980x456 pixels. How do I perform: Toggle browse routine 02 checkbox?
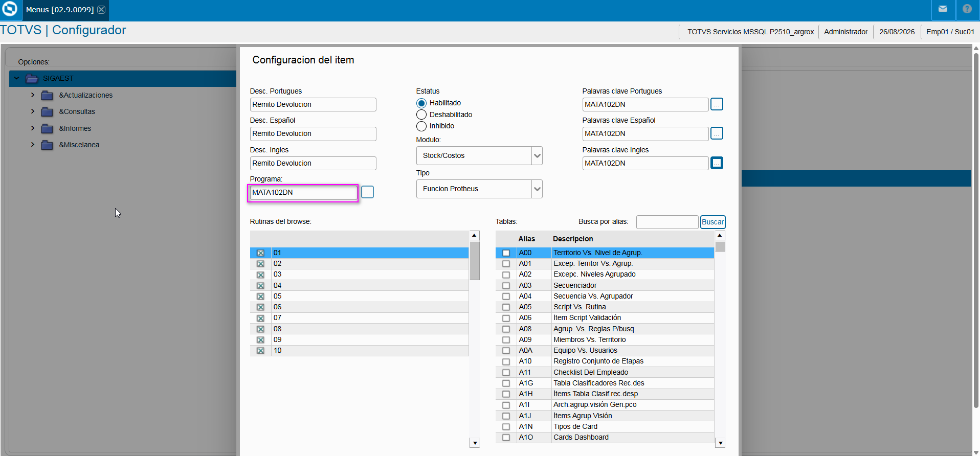point(260,264)
